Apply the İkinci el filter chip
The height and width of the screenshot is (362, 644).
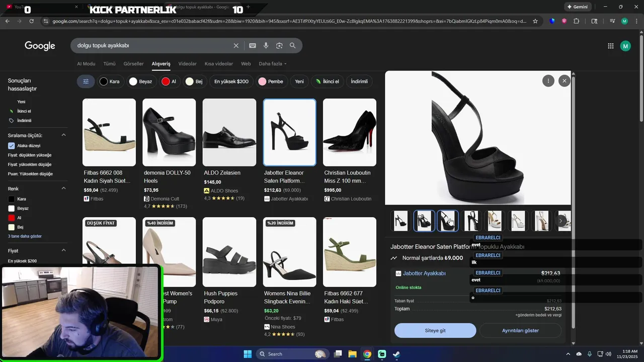tap(327, 81)
